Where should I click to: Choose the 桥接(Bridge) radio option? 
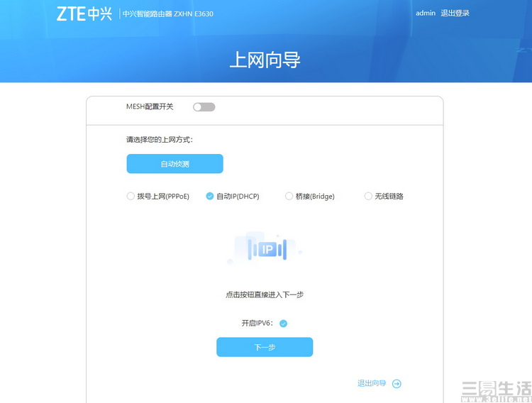pos(289,197)
